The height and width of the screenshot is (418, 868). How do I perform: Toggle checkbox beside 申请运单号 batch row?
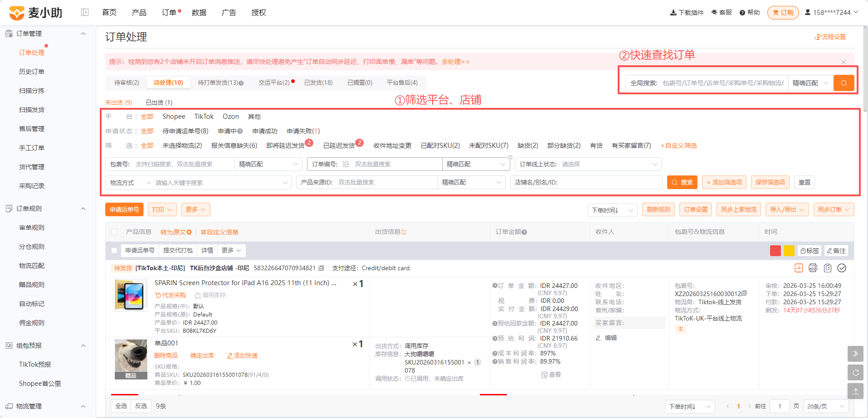[114, 250]
